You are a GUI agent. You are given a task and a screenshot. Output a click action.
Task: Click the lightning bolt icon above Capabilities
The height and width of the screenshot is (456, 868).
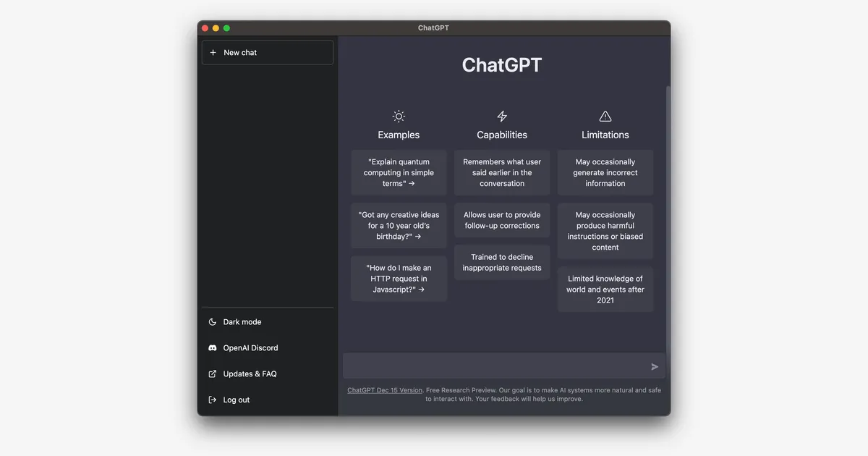click(502, 116)
